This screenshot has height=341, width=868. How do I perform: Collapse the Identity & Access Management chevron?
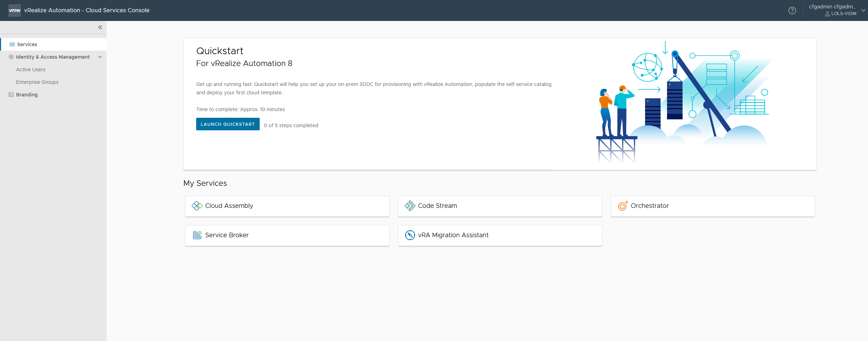tap(100, 57)
